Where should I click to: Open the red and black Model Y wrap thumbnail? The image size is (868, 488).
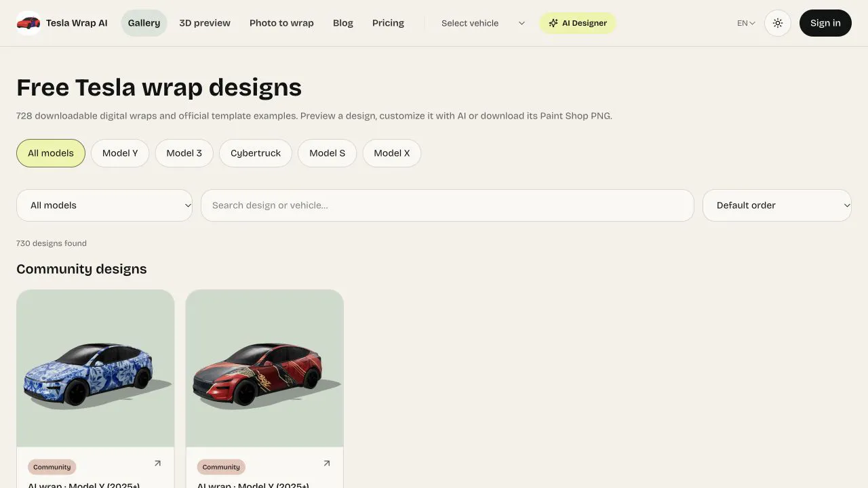point(264,368)
